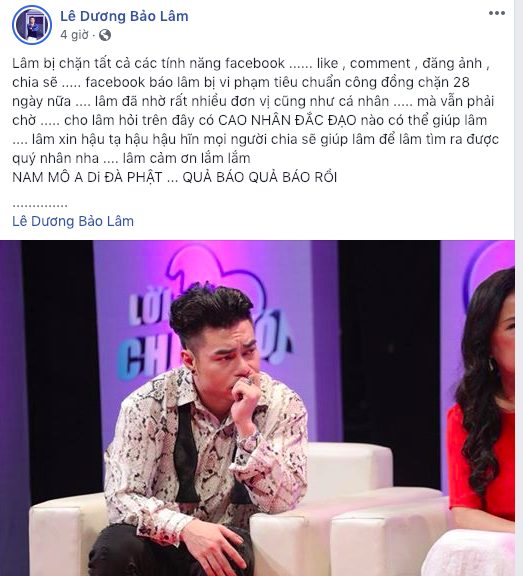Click the man's styled black hair

pyautogui.click(x=210, y=310)
